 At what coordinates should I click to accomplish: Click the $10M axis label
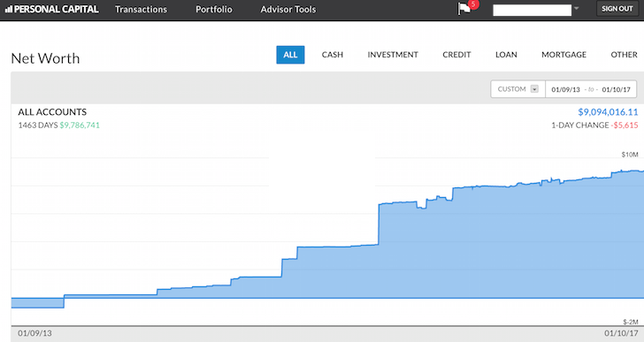point(630,155)
